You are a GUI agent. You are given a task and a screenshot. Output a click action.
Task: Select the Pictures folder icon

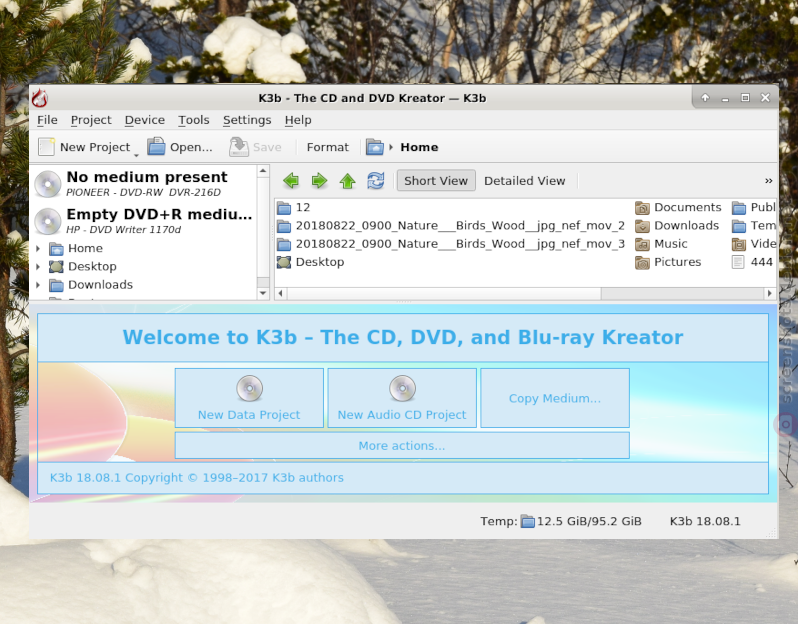(642, 263)
